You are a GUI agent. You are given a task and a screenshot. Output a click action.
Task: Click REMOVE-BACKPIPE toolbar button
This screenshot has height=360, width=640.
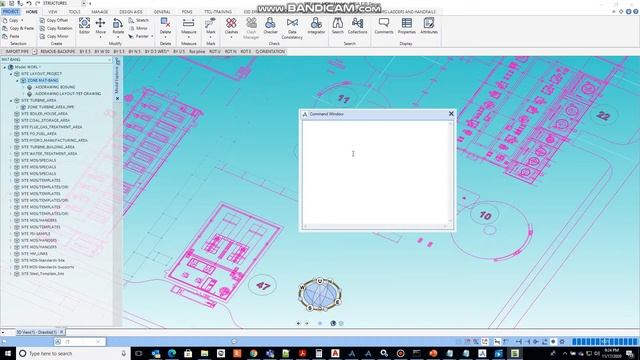pyautogui.click(x=58, y=52)
